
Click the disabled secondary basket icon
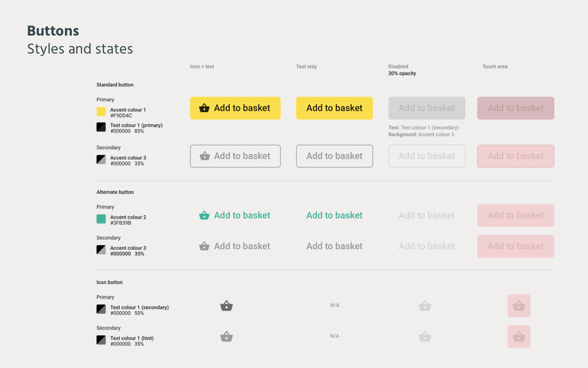click(425, 337)
